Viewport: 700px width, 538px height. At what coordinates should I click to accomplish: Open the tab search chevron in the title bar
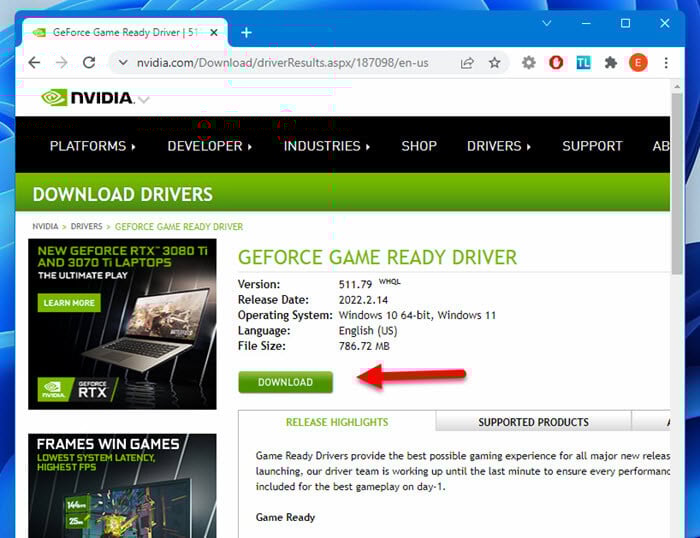(x=546, y=23)
